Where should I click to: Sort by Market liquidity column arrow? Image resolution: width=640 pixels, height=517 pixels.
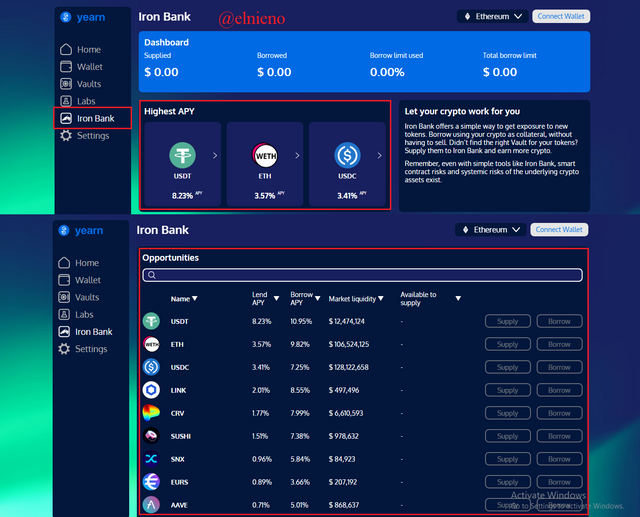381,299
